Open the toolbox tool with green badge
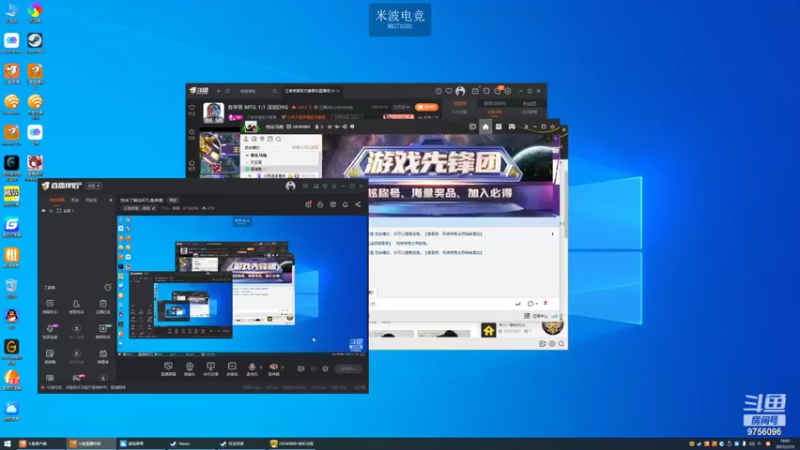Image resolution: width=800 pixels, height=450 pixels. (103, 331)
